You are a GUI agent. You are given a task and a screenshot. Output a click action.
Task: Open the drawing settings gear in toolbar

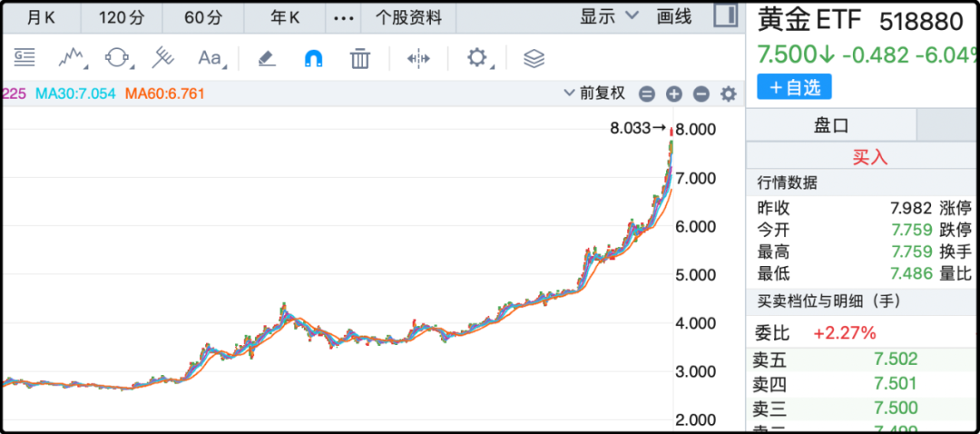tap(477, 58)
